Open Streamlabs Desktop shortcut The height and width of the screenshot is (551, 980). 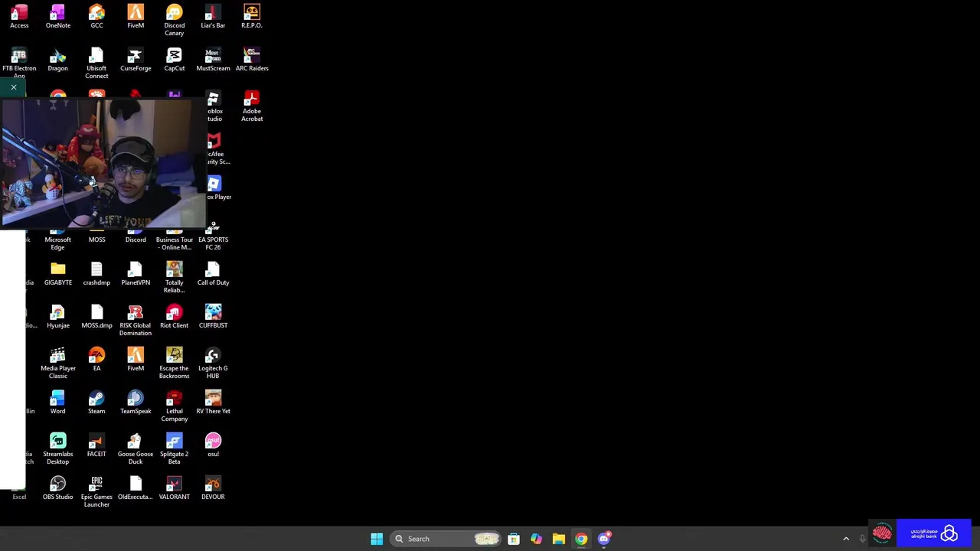coord(58,448)
